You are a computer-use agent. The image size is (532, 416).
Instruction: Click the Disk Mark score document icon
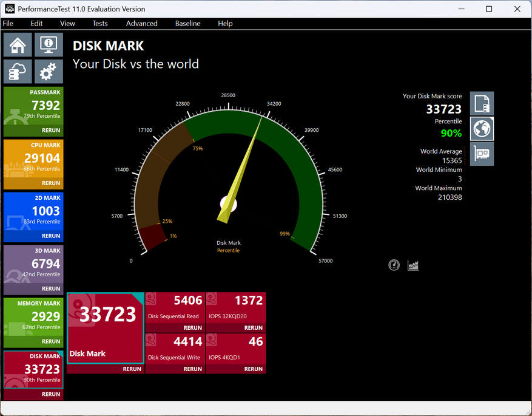click(x=482, y=104)
